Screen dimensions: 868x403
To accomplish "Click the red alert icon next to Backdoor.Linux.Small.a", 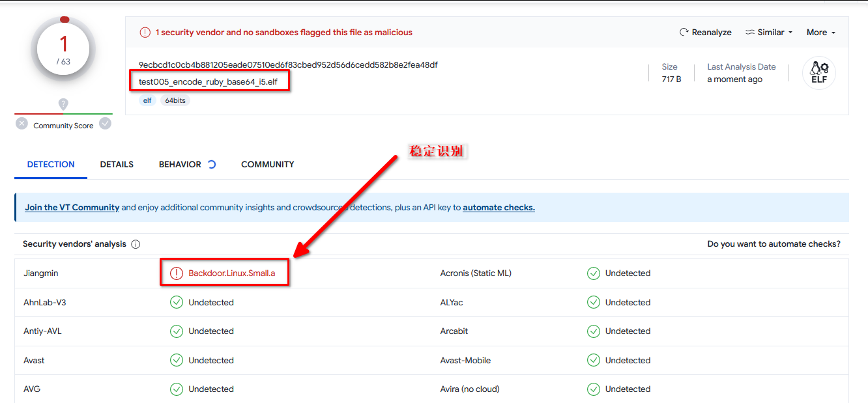I will point(176,273).
